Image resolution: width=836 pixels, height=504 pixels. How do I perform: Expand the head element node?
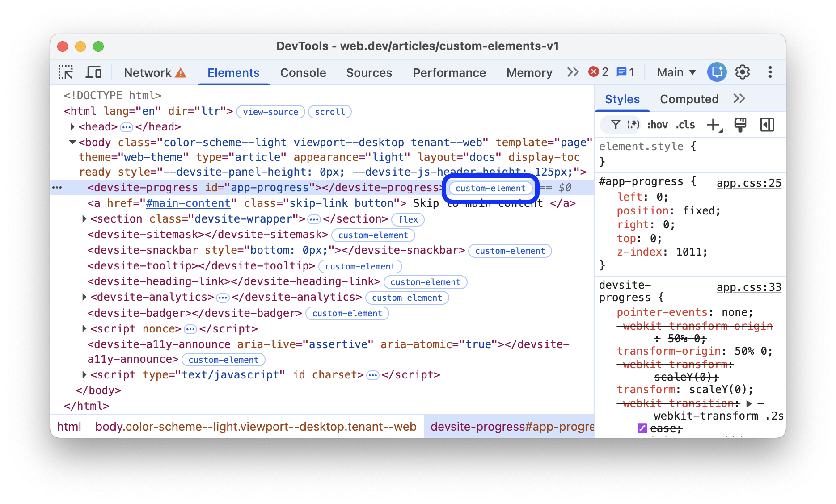click(72, 127)
